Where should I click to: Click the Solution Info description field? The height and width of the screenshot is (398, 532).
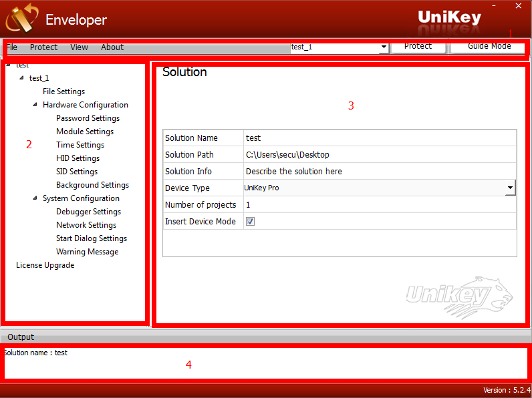click(380, 171)
